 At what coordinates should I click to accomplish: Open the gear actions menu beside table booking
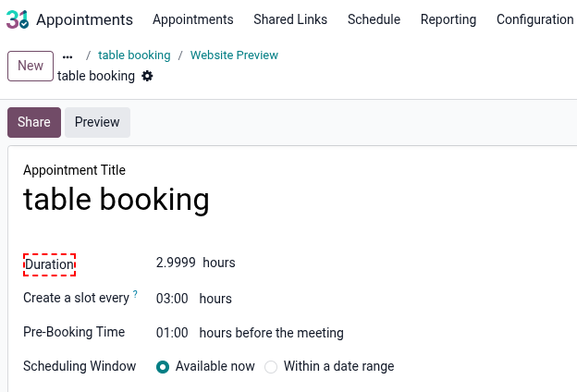pyautogui.click(x=147, y=76)
